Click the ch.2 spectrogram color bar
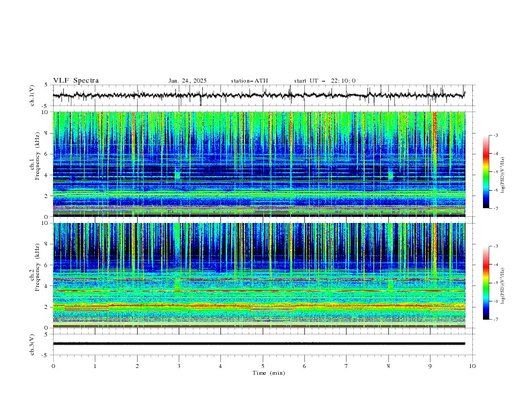 point(486,283)
